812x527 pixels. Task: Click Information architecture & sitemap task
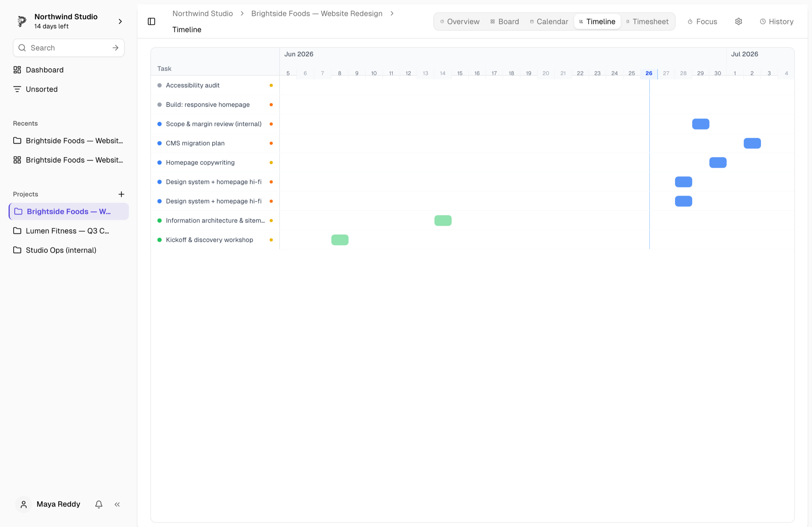[x=215, y=220]
